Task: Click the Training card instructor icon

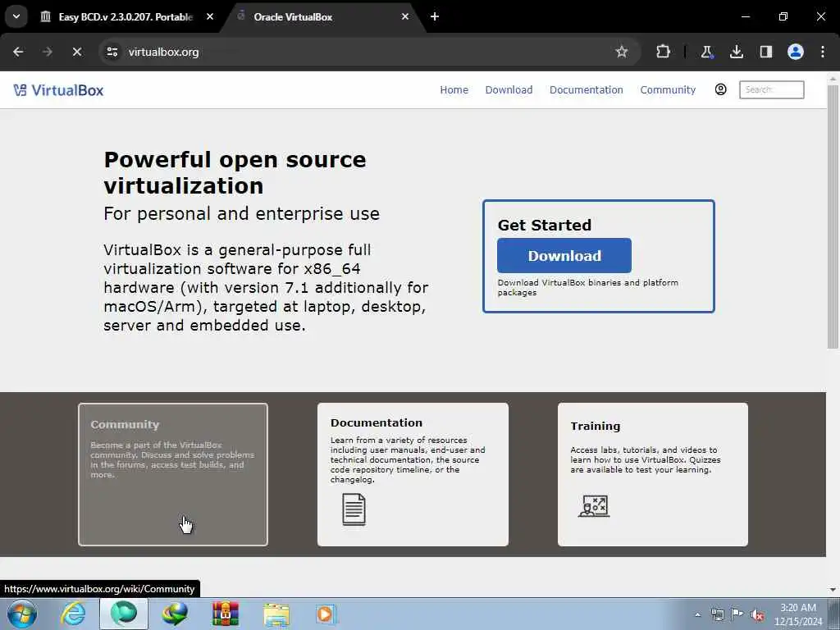Action: tap(594, 505)
